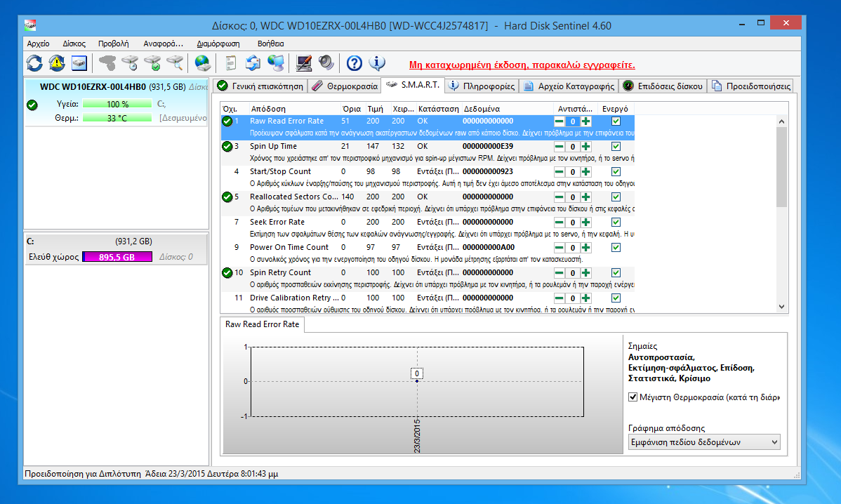Toggle the Spin Retry Count Ενεργό checkbox
841x504 pixels.
point(616,272)
